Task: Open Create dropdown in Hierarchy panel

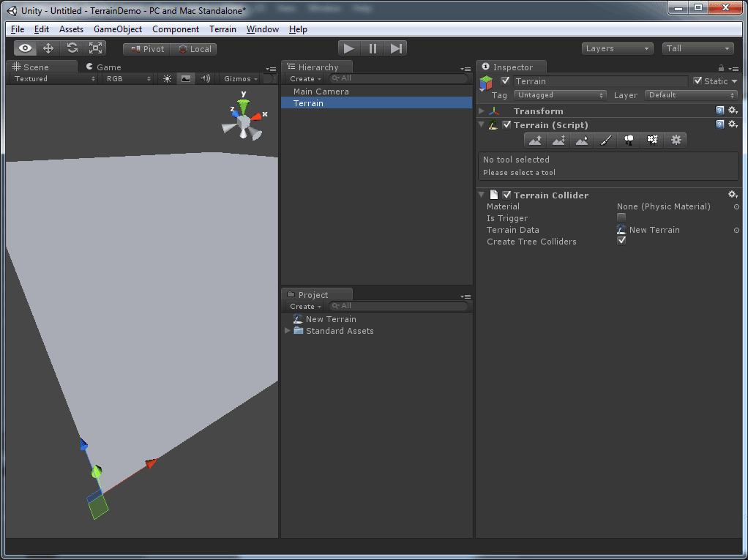Action: point(305,79)
